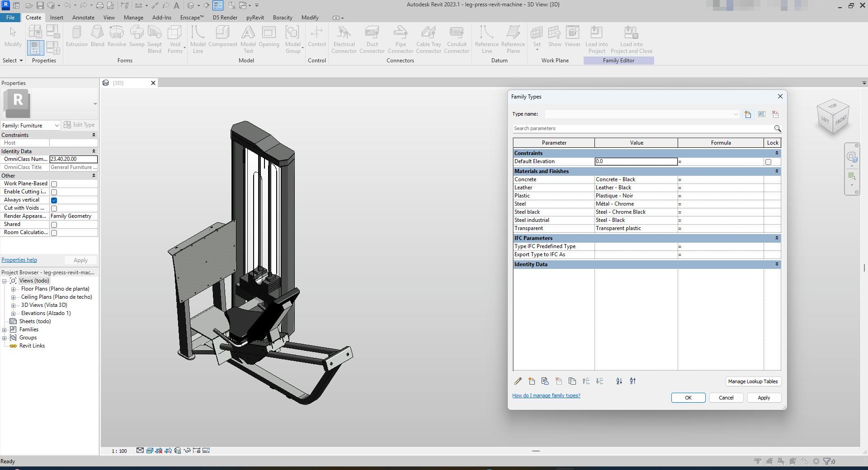Toggle the Cut with Voids checkbox
This screenshot has height=470, width=868.
[x=54, y=208]
